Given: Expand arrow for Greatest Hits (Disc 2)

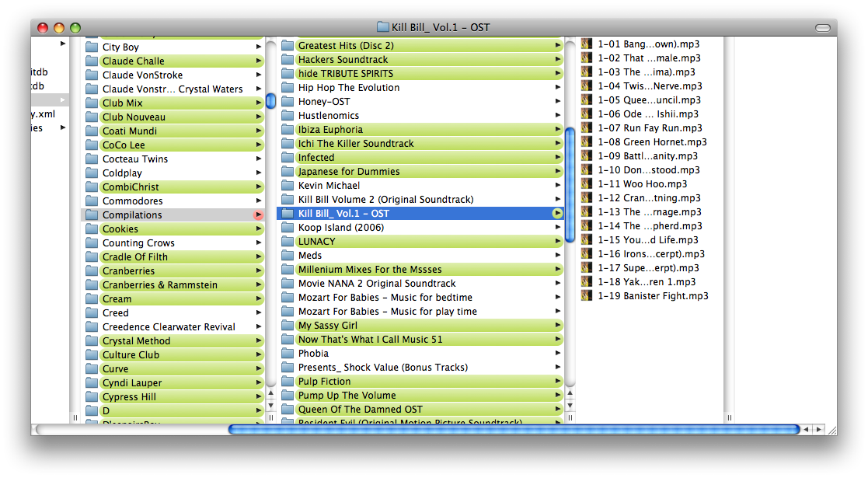Looking at the screenshot, I should pyautogui.click(x=557, y=45).
